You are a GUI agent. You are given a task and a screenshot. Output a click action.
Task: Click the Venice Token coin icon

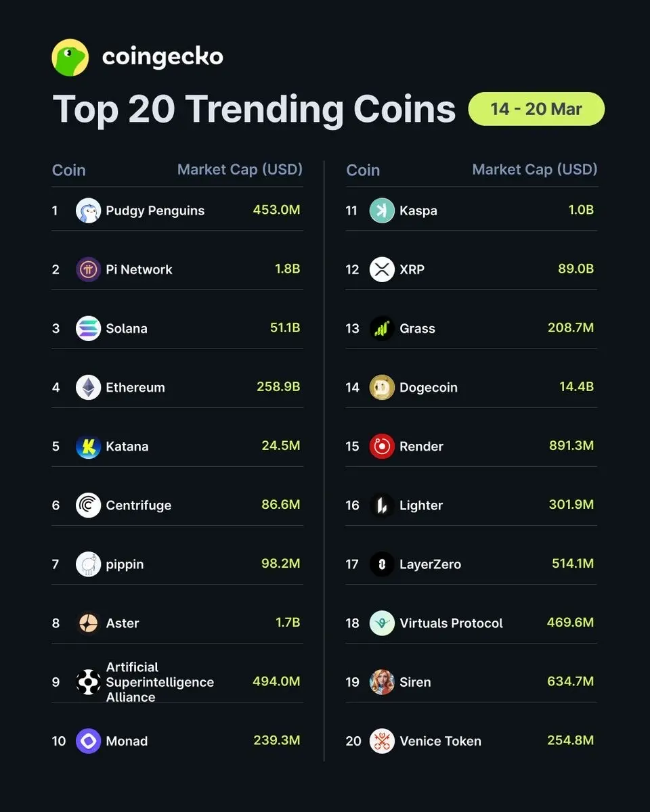pyautogui.click(x=382, y=740)
